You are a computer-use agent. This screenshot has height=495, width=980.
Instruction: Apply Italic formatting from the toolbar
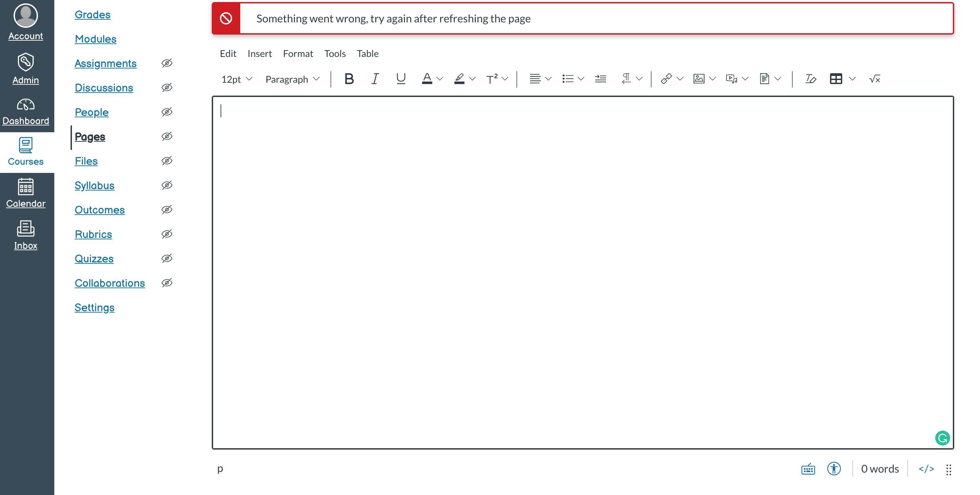tap(375, 79)
